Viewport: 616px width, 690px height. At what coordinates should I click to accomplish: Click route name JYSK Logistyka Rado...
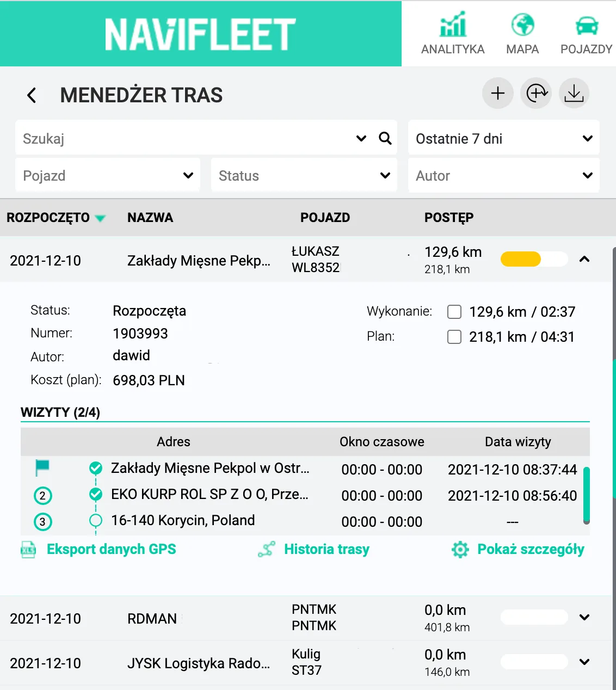[199, 663]
